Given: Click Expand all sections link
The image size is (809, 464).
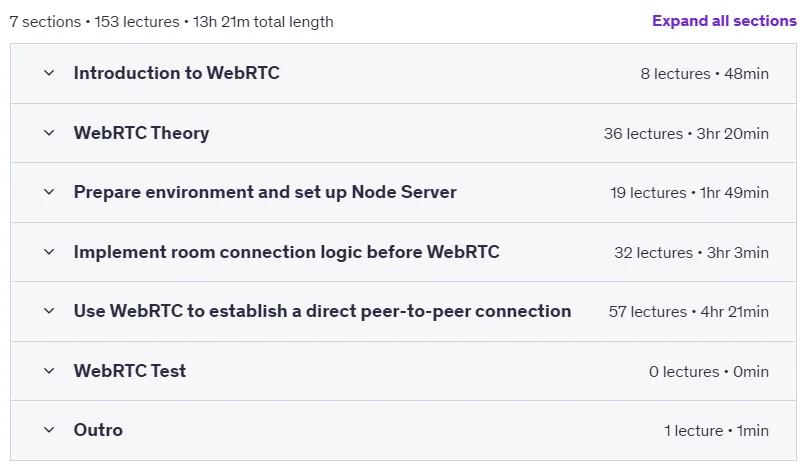Looking at the screenshot, I should click(724, 21).
